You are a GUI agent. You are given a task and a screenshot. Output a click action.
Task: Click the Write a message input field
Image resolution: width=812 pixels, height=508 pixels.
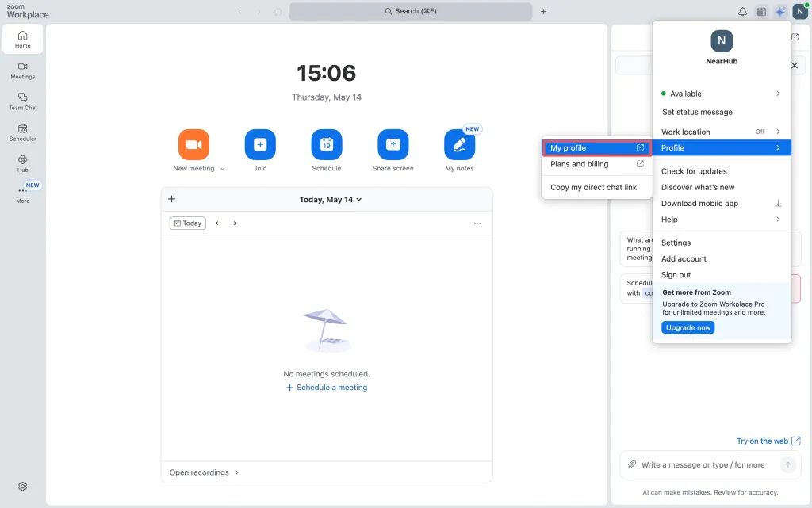(703, 464)
